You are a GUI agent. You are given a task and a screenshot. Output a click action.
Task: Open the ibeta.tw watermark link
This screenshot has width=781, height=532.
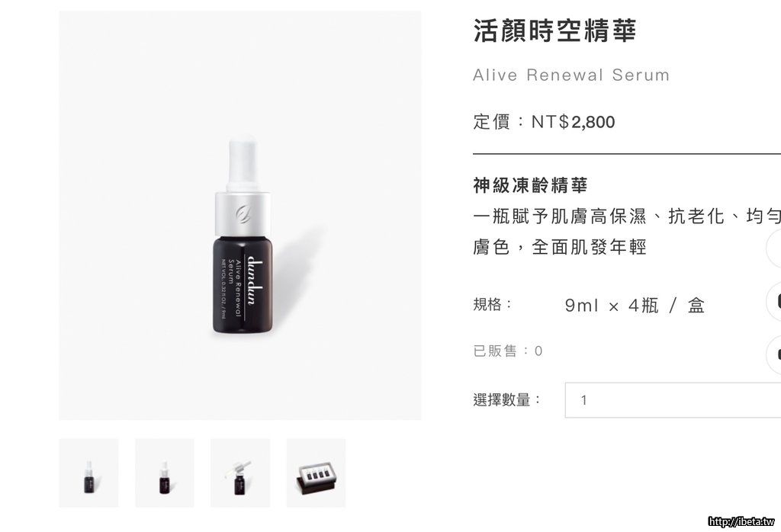pos(741,521)
